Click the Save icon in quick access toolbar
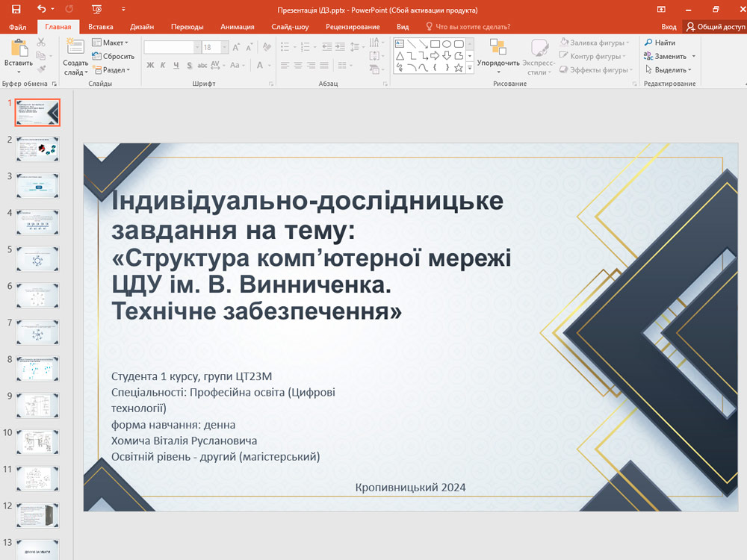This screenshot has height=560, width=747. 16,10
